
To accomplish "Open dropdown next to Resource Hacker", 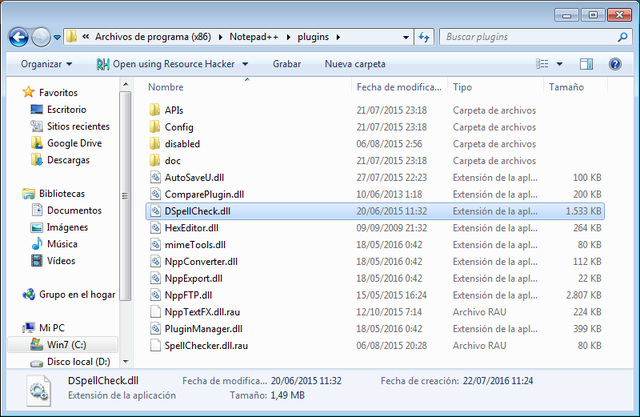I will click(x=245, y=64).
